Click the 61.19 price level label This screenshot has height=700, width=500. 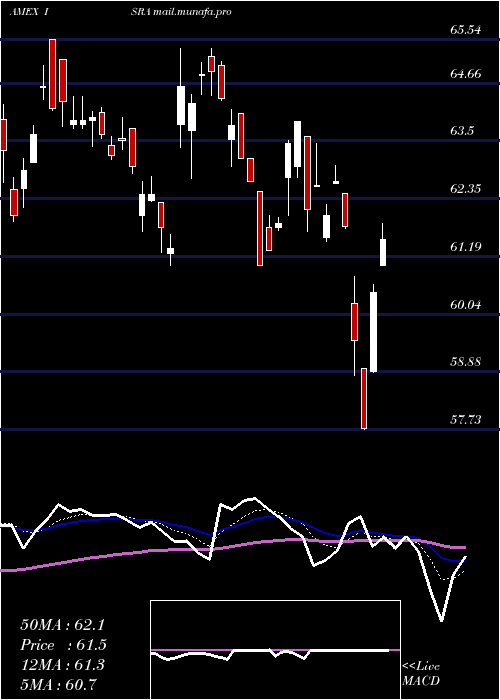[x=466, y=246]
